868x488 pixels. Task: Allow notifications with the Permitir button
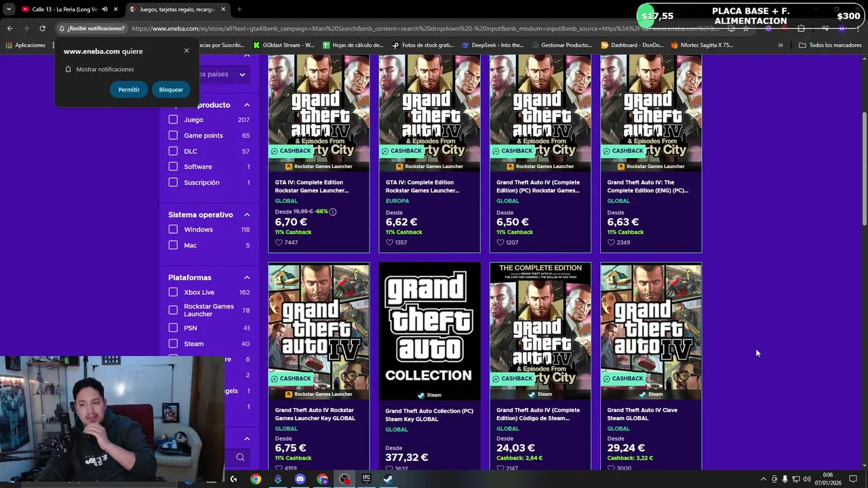point(129,89)
